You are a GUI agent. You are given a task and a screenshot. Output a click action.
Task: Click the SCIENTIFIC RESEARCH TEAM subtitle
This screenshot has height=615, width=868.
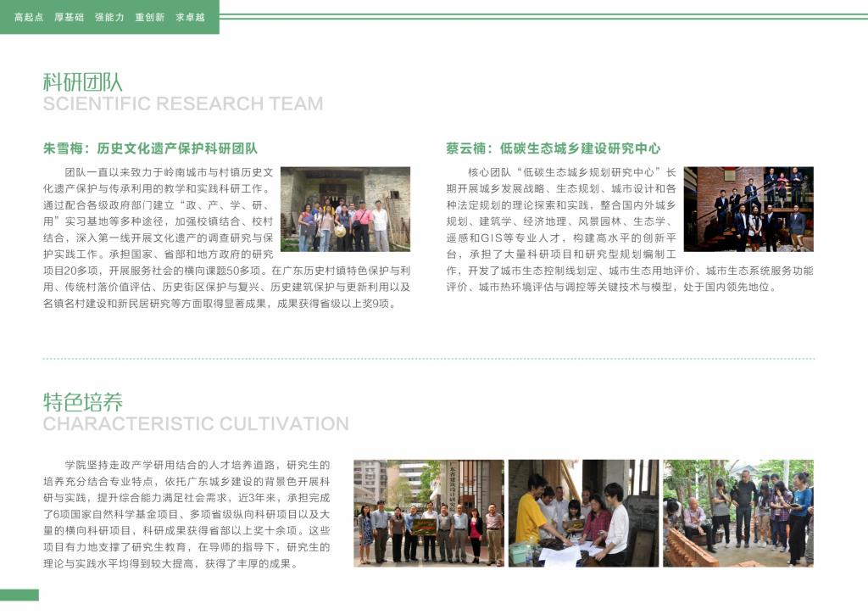(183, 104)
